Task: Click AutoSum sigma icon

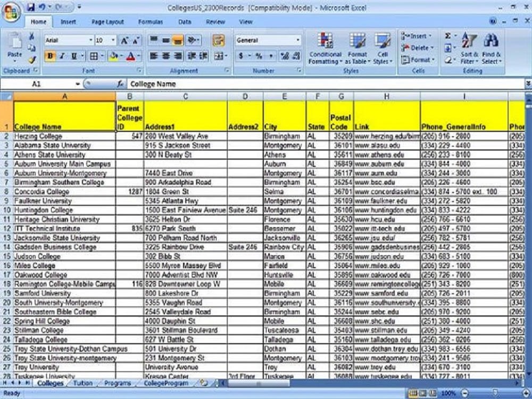Action: click(448, 36)
